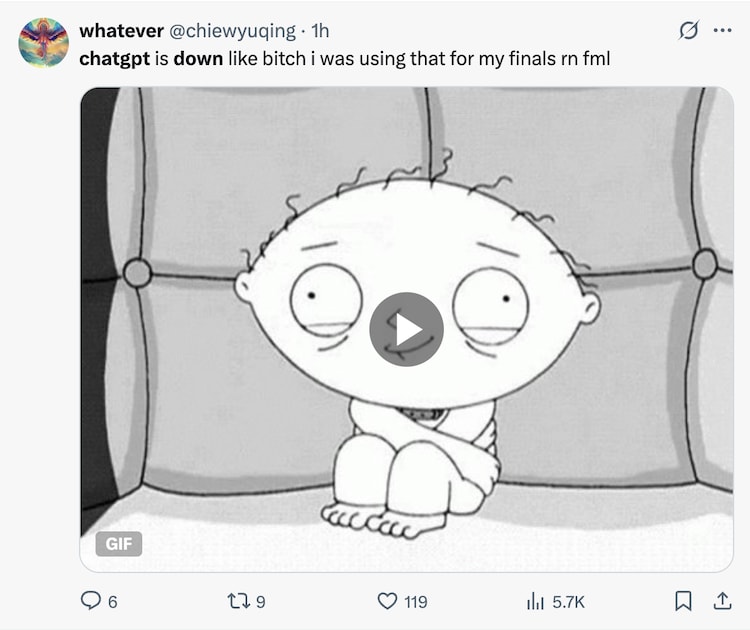The image size is (750, 630).
Task: Open the three-dot More options menu
Action: pos(722,31)
